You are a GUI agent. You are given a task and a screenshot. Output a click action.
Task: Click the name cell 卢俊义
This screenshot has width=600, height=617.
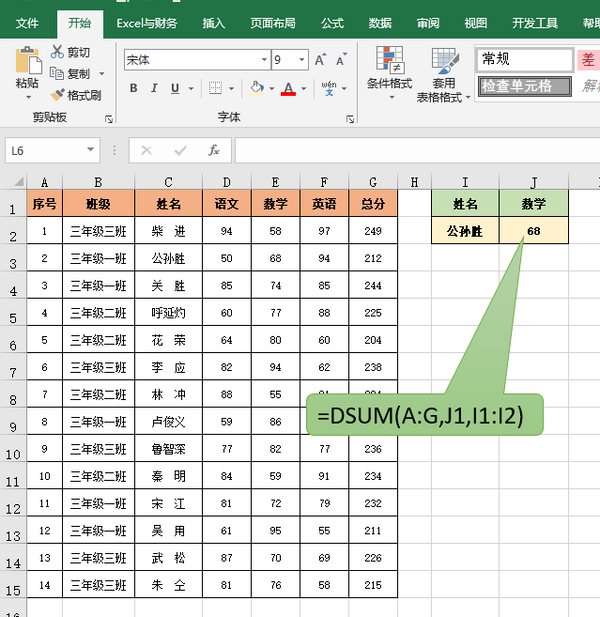tap(168, 422)
